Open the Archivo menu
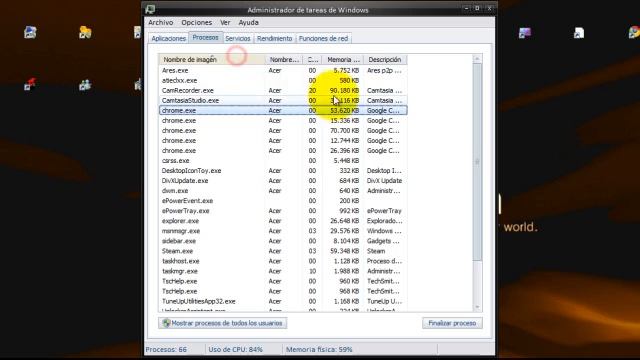Viewport: 640px width, 360px height. pos(160,22)
